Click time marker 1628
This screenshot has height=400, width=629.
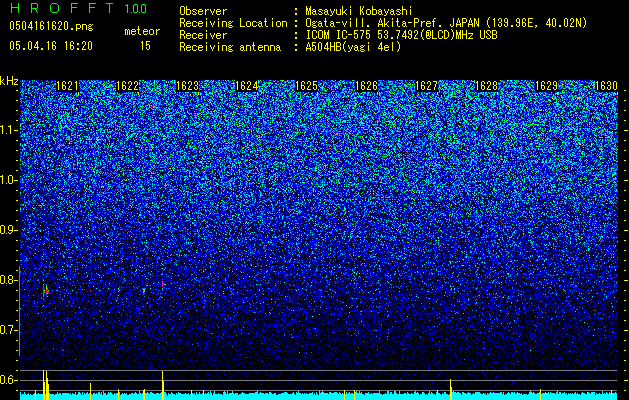(486, 86)
